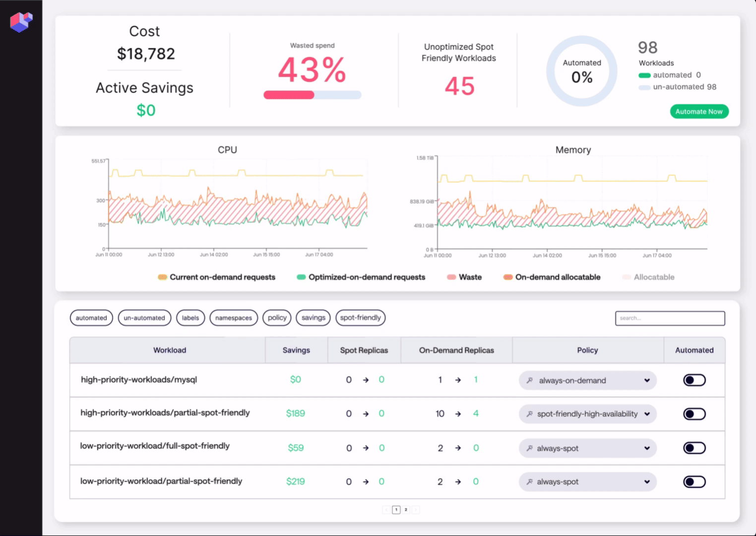Viewport: 756px width, 536px height.
Task: Filter workloads by labels
Action: pos(190,318)
